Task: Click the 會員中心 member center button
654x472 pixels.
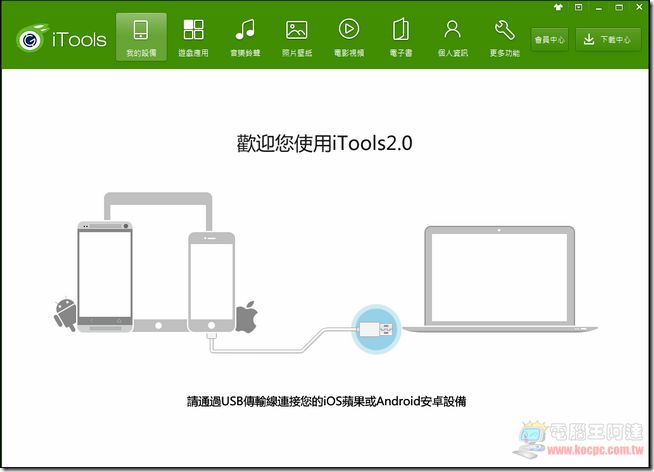Action: (549, 40)
